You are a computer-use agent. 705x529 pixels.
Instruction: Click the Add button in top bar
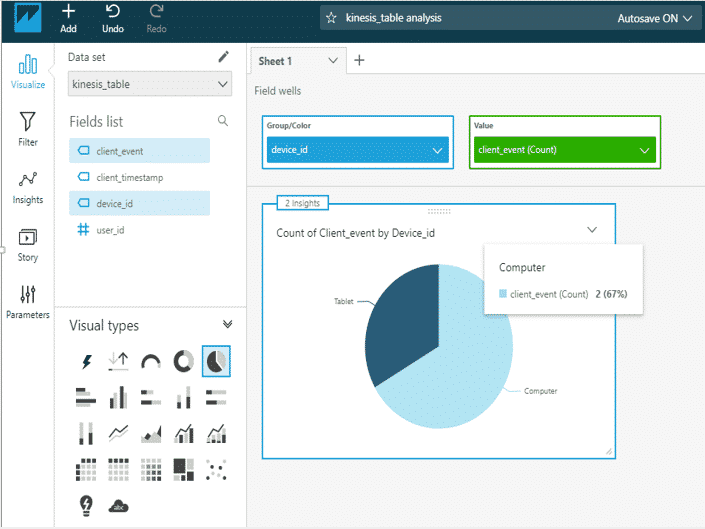pyautogui.click(x=68, y=19)
